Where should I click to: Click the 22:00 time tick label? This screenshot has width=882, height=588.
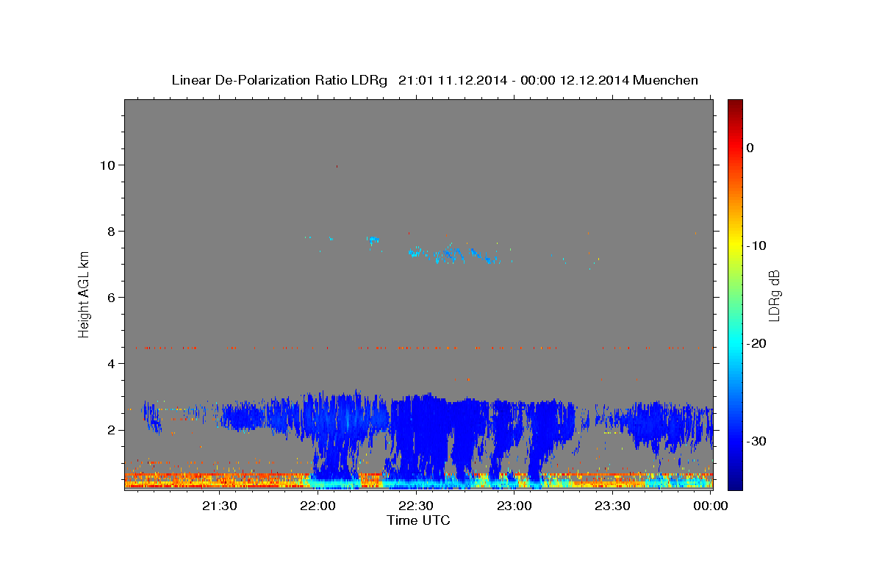tap(318, 506)
